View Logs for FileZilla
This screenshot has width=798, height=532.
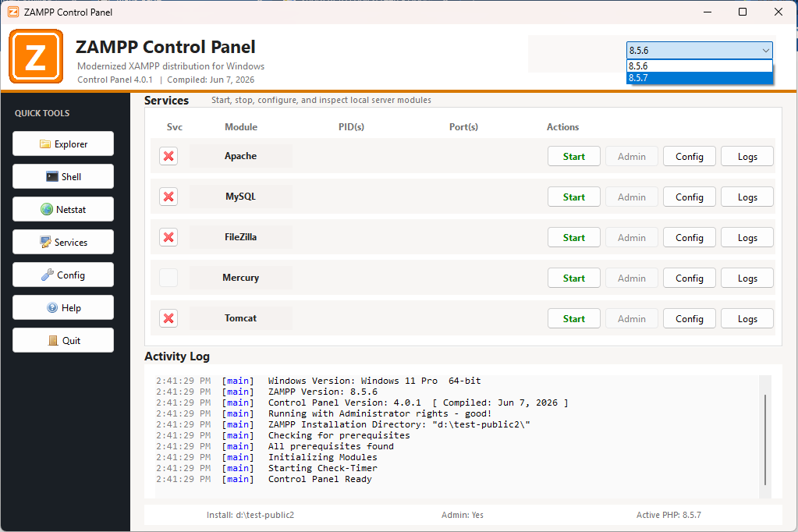point(747,237)
